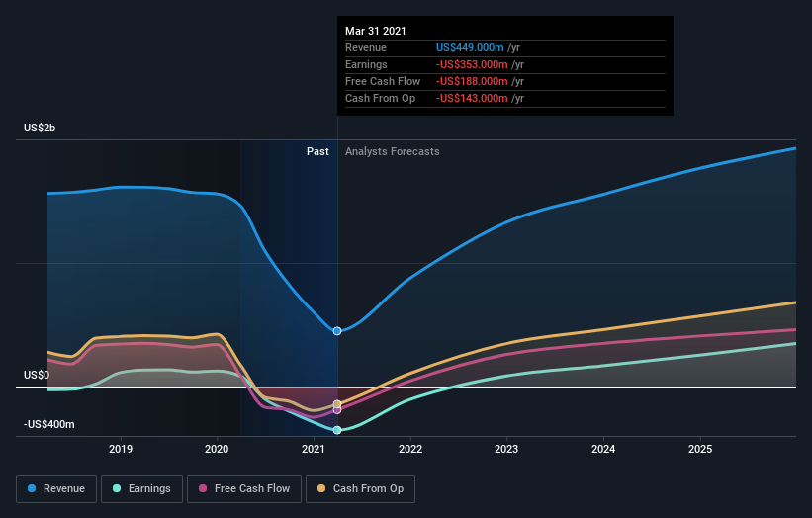Click the Cash From Op label in tooltip
The height and width of the screenshot is (518, 812).
(380, 98)
